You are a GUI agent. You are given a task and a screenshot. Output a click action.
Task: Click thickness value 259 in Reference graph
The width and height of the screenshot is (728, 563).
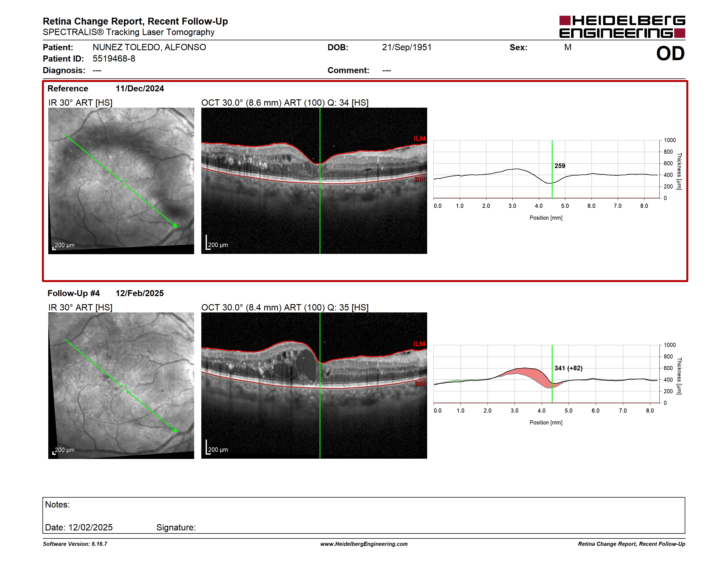[x=560, y=166]
